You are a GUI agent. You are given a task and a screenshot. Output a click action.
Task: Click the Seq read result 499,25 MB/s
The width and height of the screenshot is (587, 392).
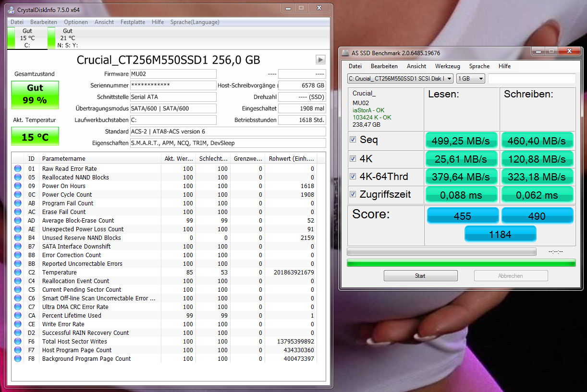pyautogui.click(x=462, y=141)
